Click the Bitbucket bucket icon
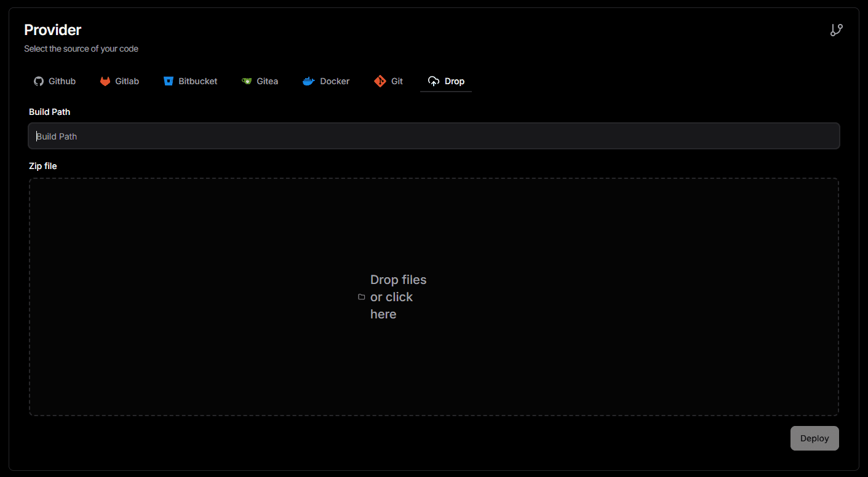Image resolution: width=868 pixels, height=477 pixels. coord(169,81)
